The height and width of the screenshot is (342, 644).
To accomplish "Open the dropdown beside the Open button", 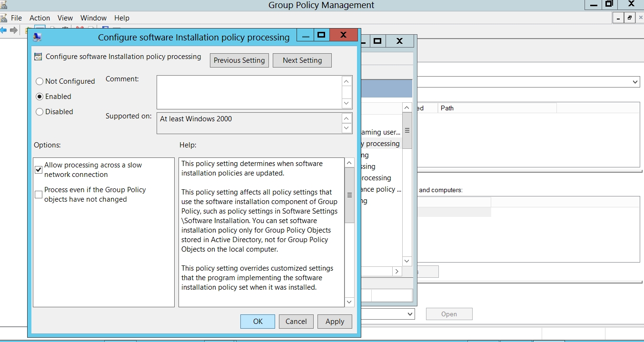I will pos(410,314).
